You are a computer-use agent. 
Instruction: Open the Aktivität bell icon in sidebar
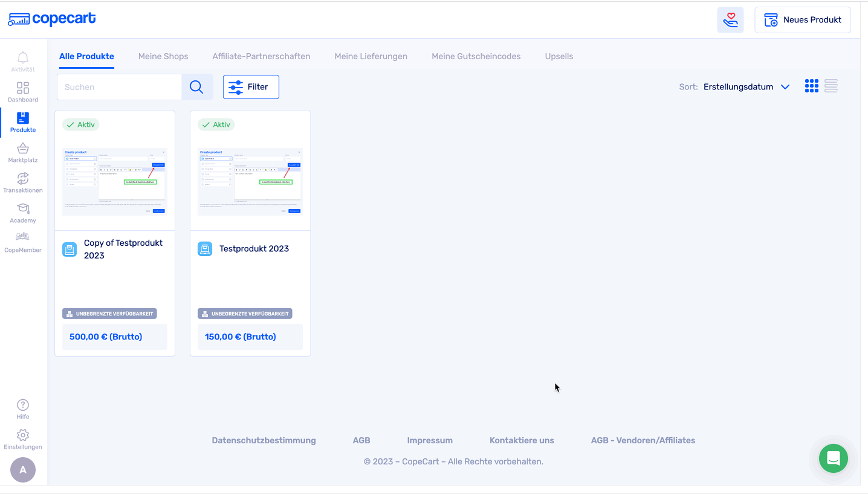coord(23,59)
